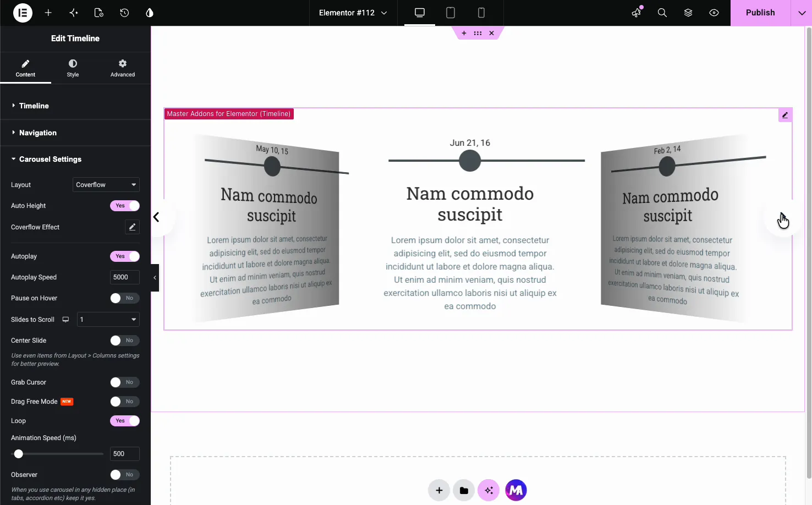The width and height of the screenshot is (812, 505).
Task: Open the Elementor logo menu
Action: (23, 13)
